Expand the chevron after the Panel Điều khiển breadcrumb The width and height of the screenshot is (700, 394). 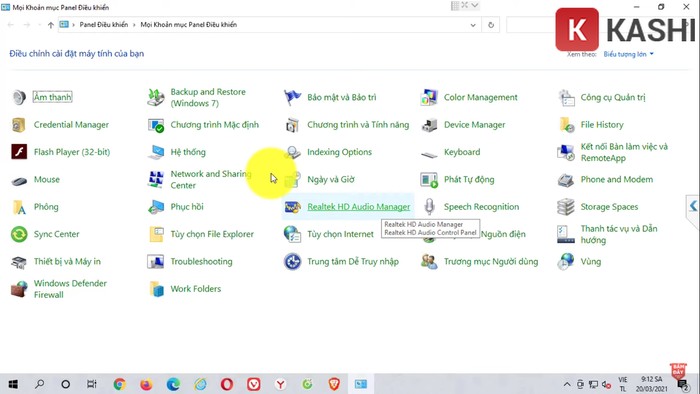[134, 25]
